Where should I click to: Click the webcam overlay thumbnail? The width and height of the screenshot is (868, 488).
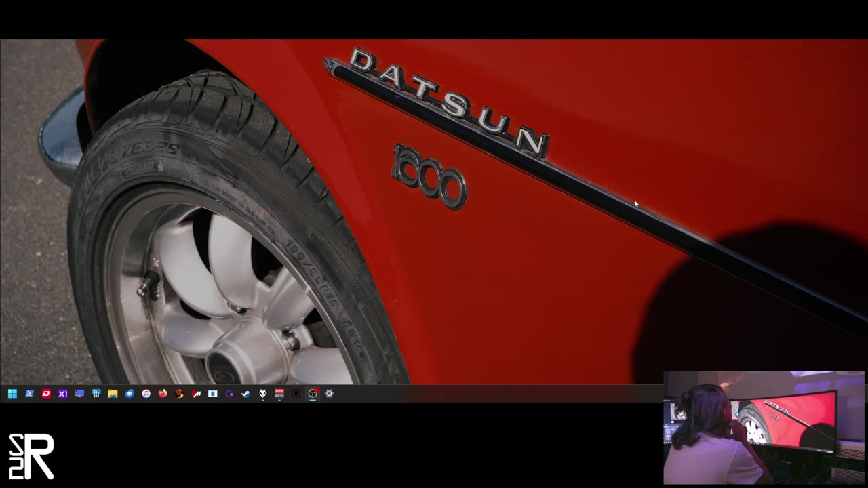tap(764, 428)
